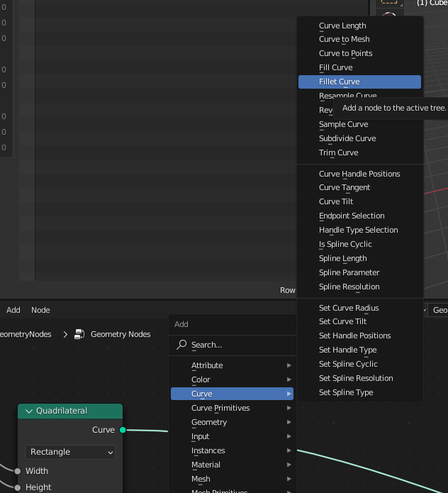Pick Sample Curve from the list
448x493 pixels.
pos(359,124)
